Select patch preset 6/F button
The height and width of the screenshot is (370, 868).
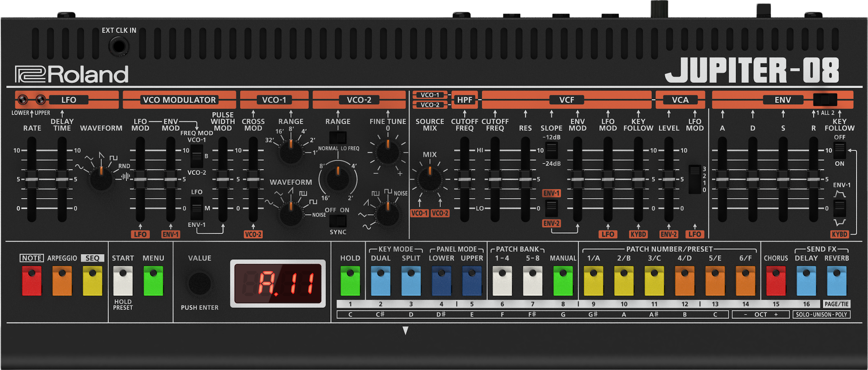pyautogui.click(x=745, y=281)
